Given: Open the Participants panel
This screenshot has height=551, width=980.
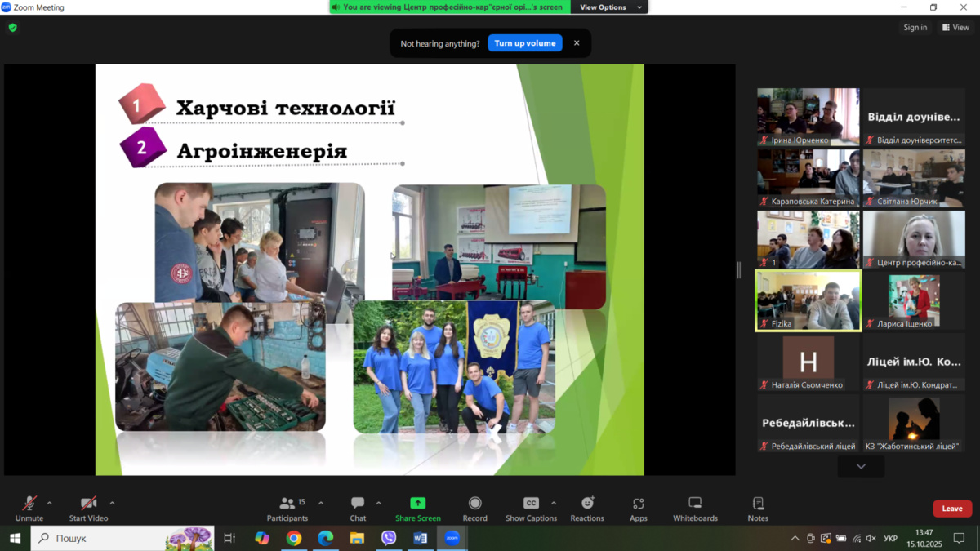Looking at the screenshot, I should [287, 508].
